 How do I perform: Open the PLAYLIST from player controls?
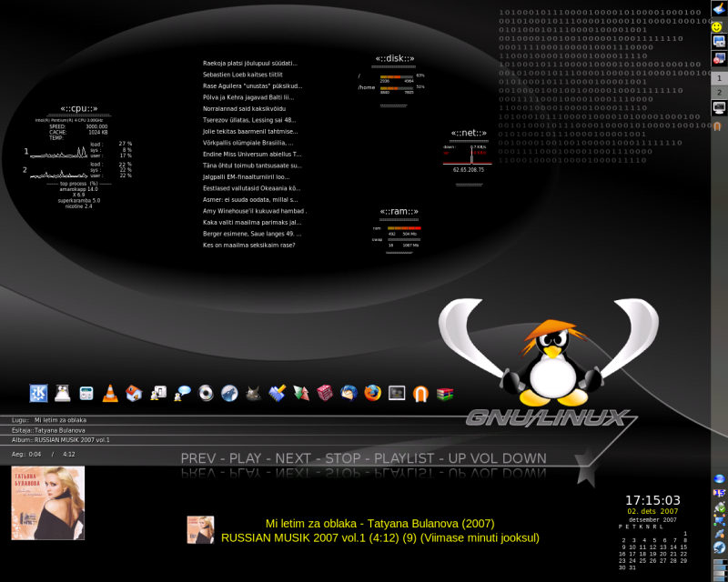404,458
